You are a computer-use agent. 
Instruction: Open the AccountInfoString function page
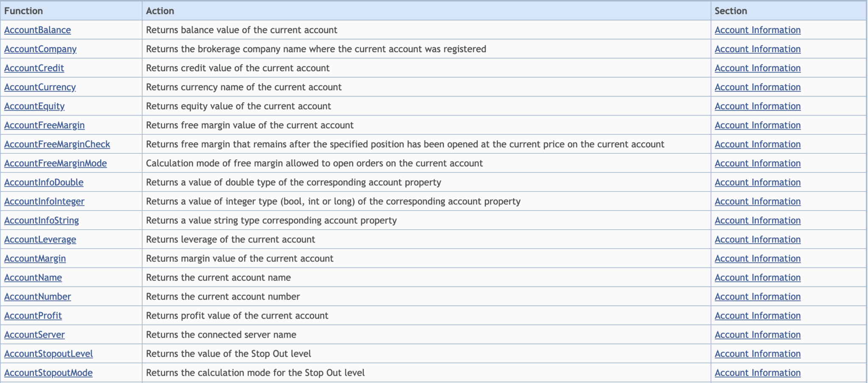[x=41, y=221]
